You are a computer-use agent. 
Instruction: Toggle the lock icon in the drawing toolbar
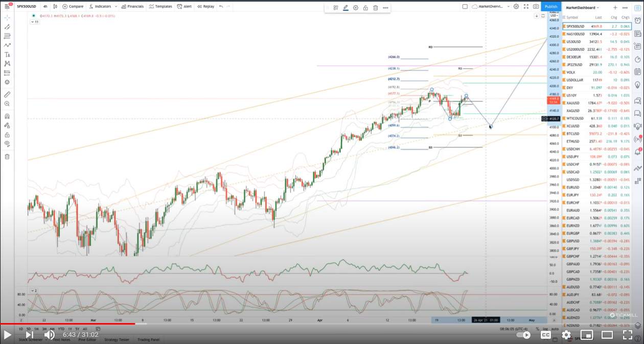point(365,8)
